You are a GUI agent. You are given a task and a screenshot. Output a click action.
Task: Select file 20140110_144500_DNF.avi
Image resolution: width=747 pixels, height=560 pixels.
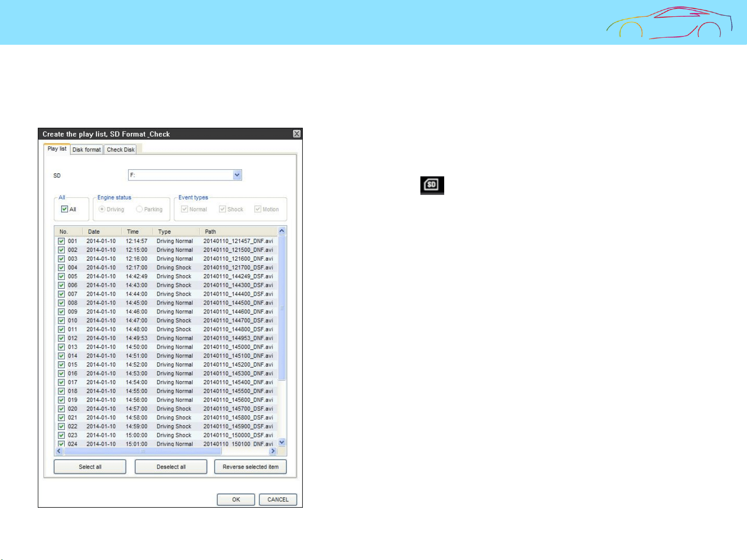(238, 303)
